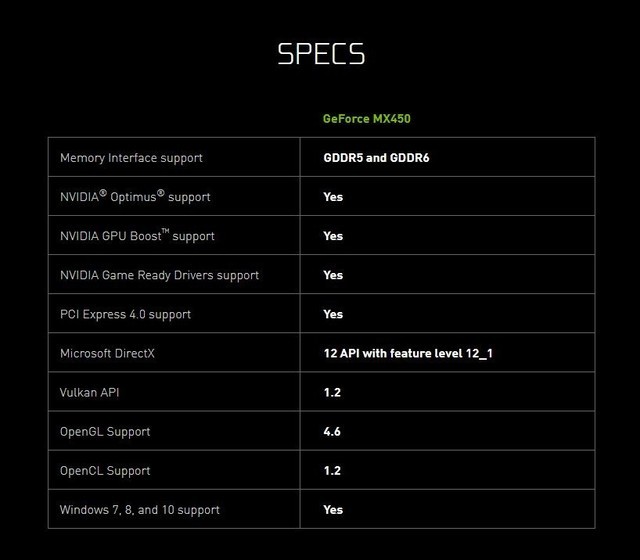Click the 4.6 OpenGL version value
Viewport: 640px width, 560px height.
click(x=332, y=431)
